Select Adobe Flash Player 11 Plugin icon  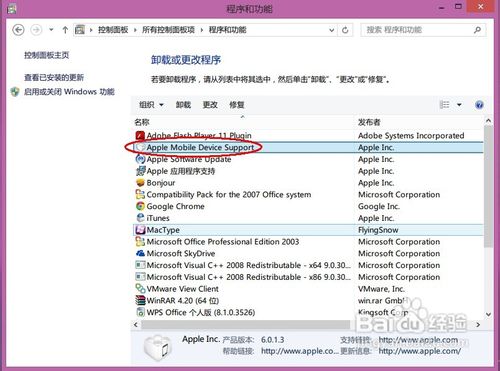point(140,136)
